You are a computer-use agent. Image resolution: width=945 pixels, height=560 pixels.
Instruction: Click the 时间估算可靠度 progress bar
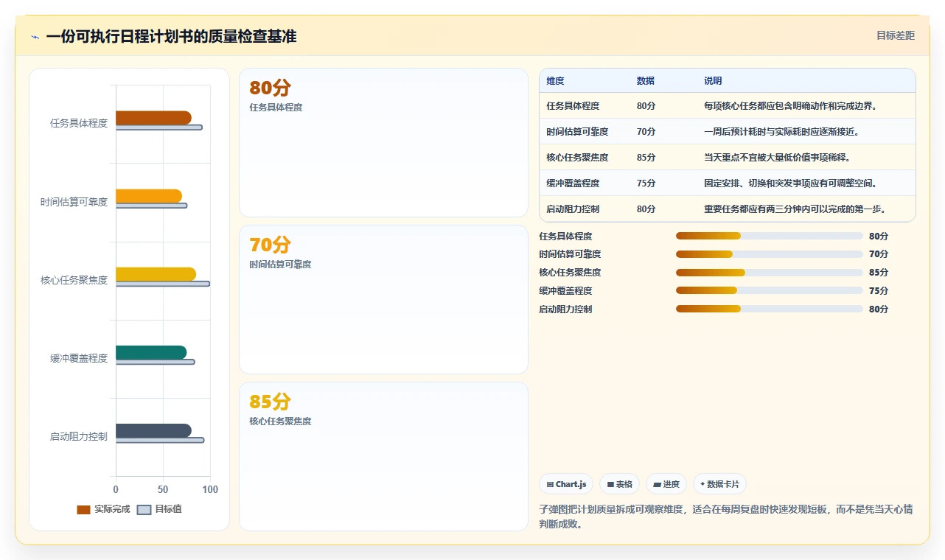(769, 254)
